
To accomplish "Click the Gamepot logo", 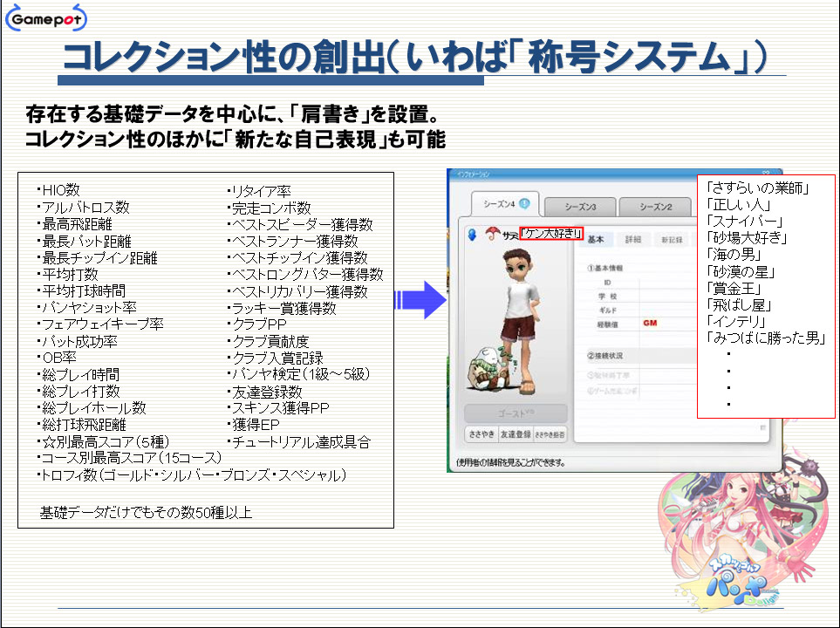I will pos(45,18).
